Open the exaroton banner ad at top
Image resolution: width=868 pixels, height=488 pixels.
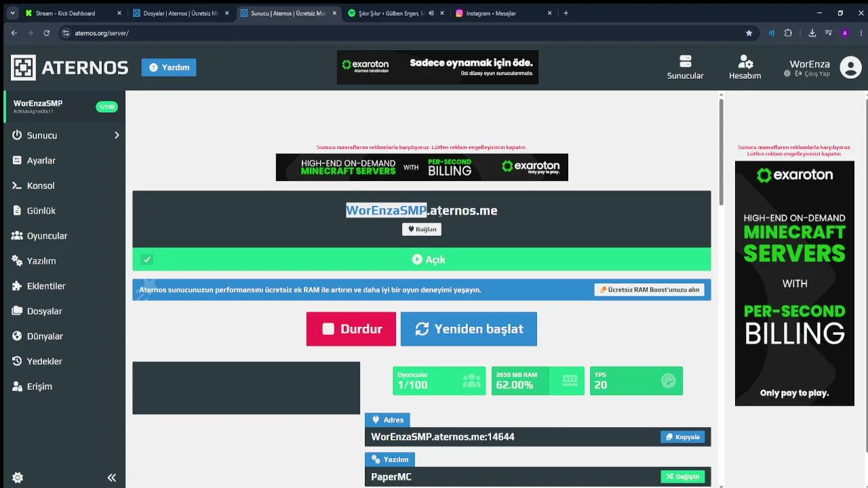coord(437,67)
